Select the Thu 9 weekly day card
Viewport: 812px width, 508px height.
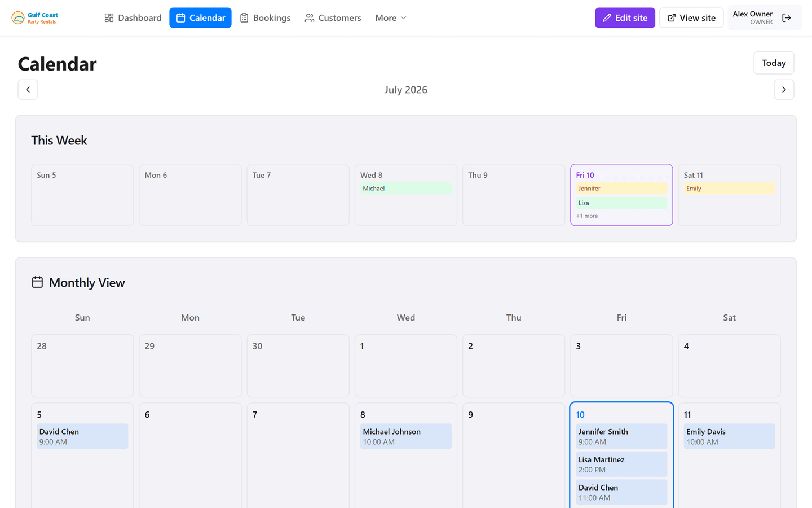[514, 195]
